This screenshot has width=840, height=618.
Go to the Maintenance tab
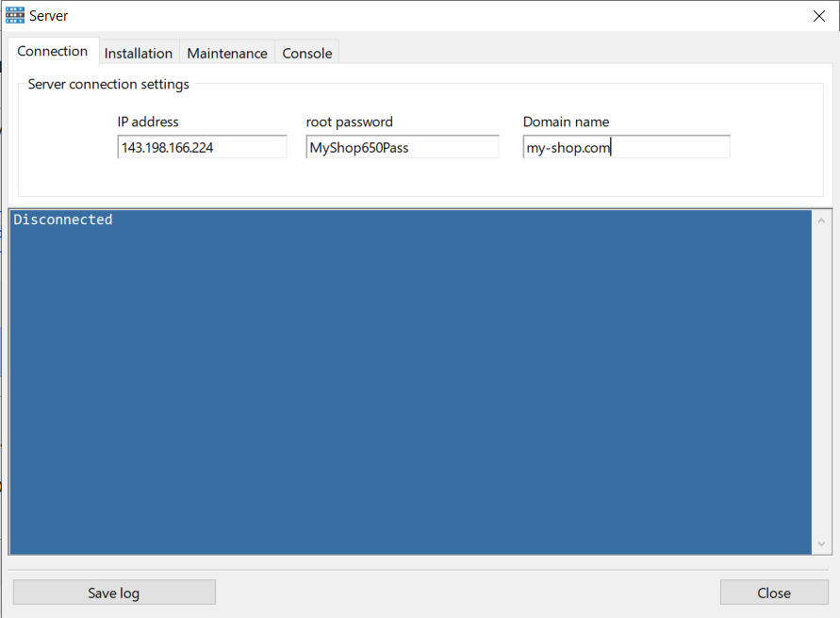(227, 54)
